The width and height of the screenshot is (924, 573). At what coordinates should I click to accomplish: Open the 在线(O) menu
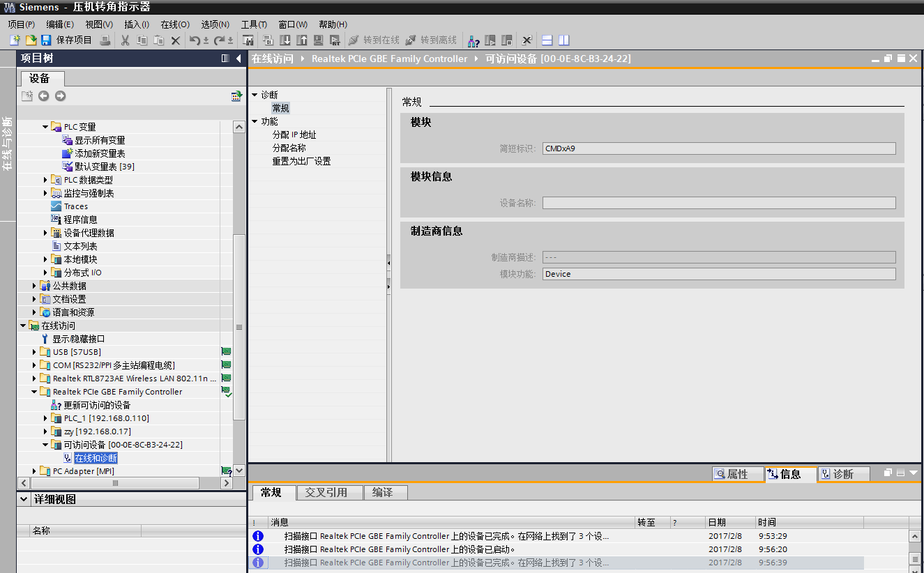tap(174, 24)
